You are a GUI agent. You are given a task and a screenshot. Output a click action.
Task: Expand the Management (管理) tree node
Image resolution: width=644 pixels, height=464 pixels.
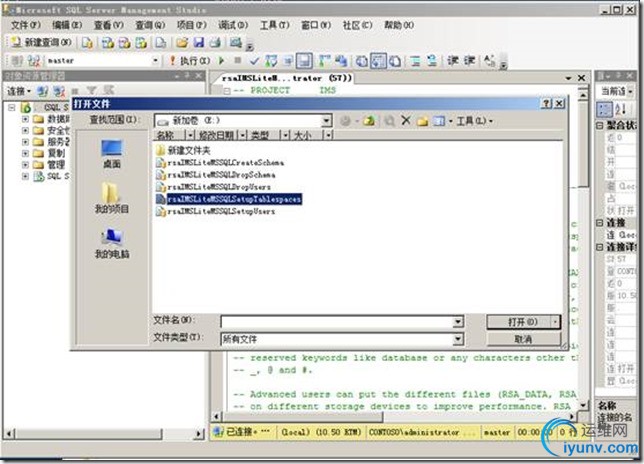tap(25, 165)
